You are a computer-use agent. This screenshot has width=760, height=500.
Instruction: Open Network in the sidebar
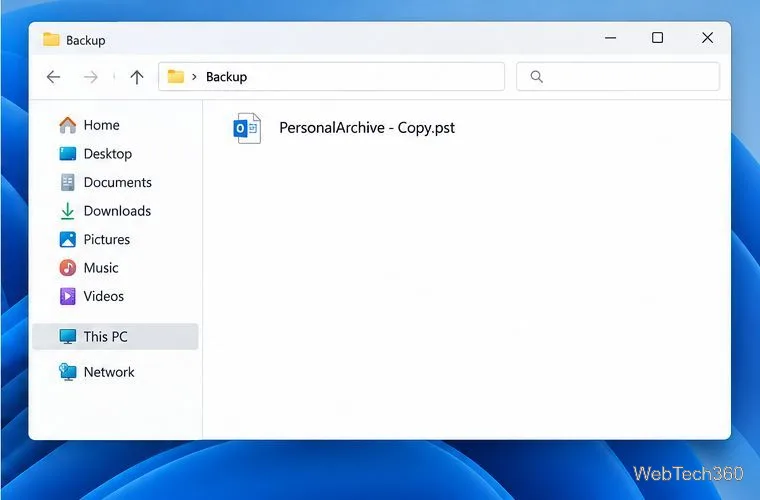[109, 372]
